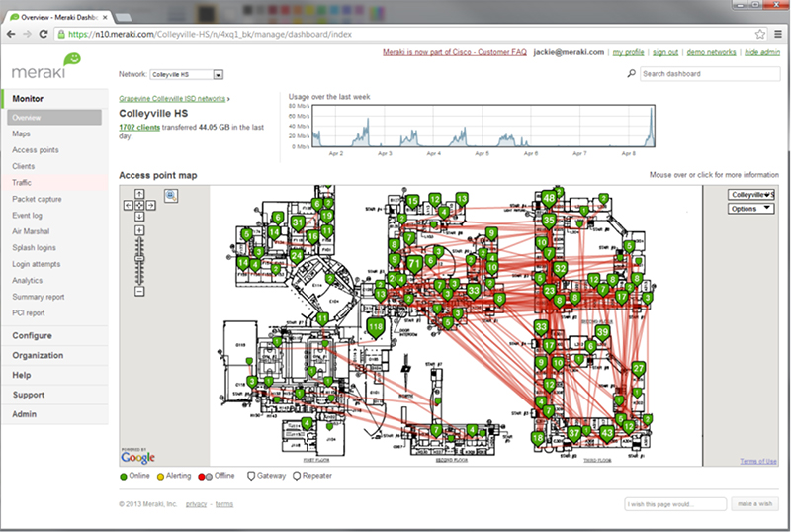This screenshot has width=791, height=532.
Task: Open Grapevine Colleyville ISD networks breadcrumb
Action: [x=172, y=99]
